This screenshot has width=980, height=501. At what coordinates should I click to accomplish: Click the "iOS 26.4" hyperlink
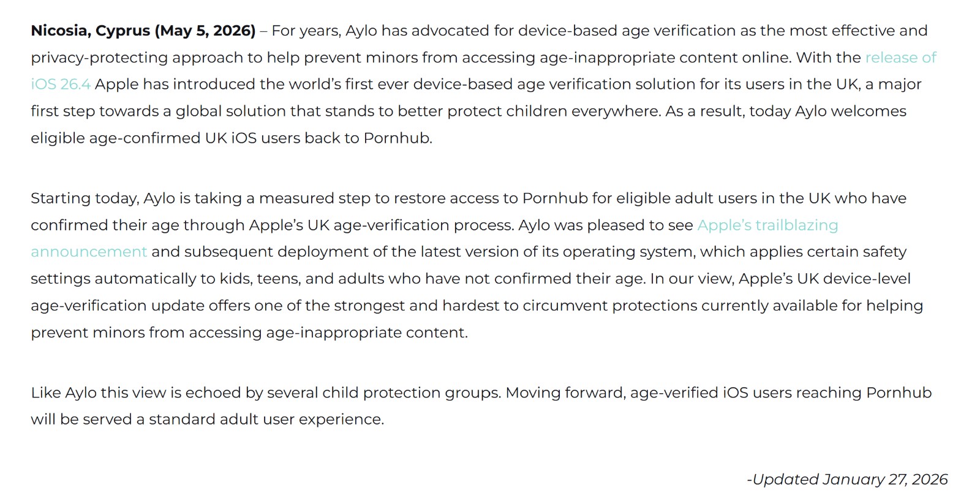click(x=61, y=84)
